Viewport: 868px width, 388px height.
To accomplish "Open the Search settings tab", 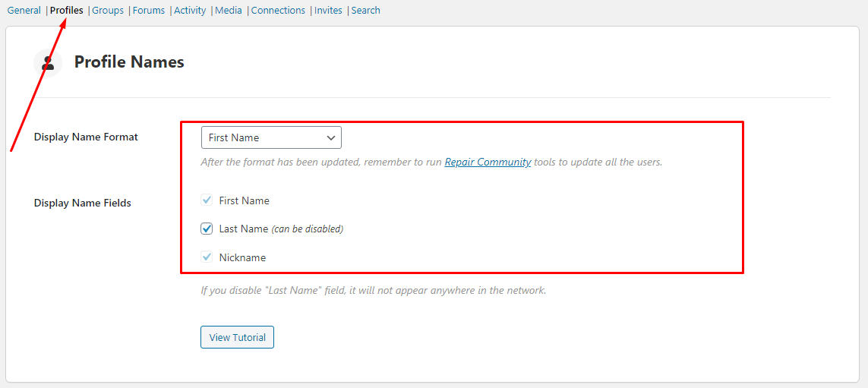I will click(x=365, y=10).
